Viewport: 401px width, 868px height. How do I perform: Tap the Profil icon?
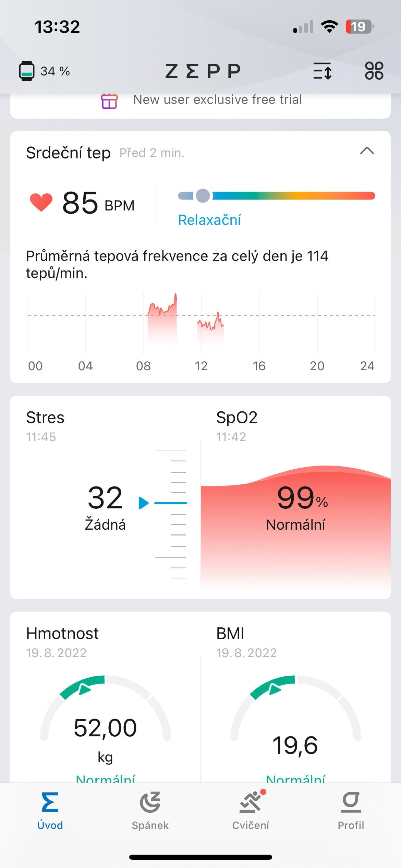[x=351, y=802]
